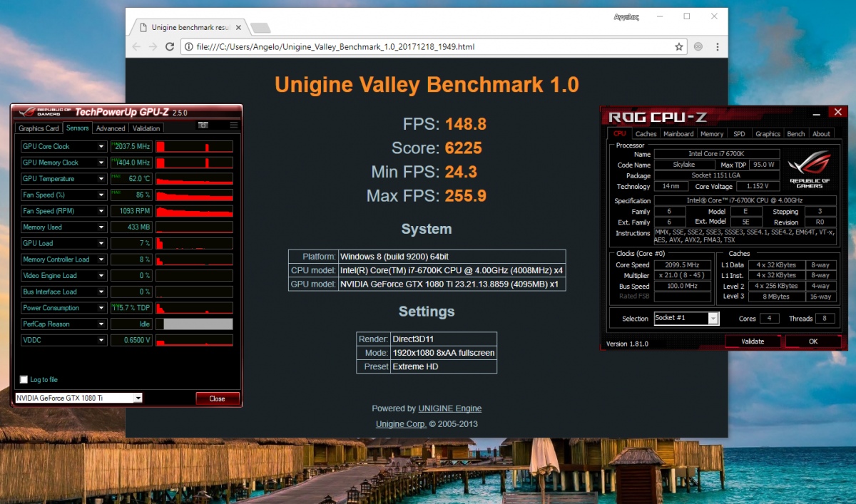Open the Video Engine Load sensor dropdown
The image size is (856, 504).
tap(102, 276)
